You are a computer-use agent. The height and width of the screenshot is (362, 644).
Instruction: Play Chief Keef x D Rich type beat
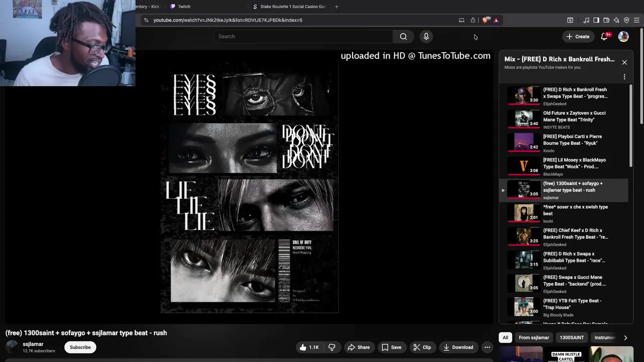click(563, 237)
